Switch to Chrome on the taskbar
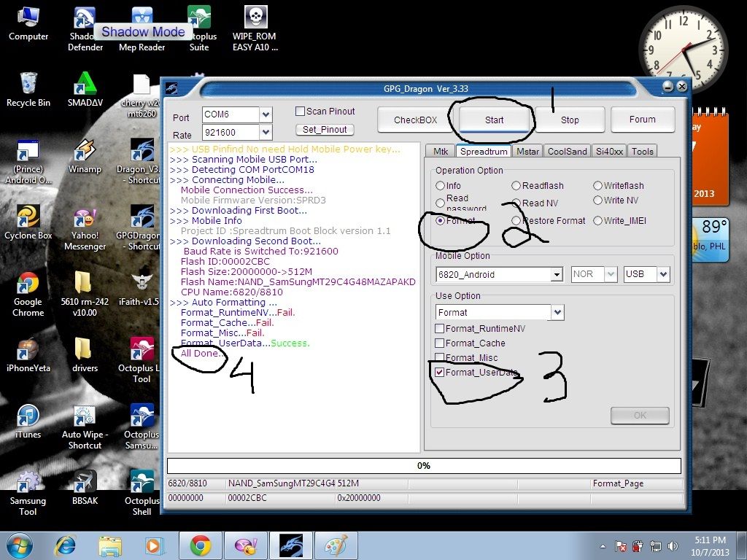The height and width of the screenshot is (560, 747). click(x=201, y=545)
